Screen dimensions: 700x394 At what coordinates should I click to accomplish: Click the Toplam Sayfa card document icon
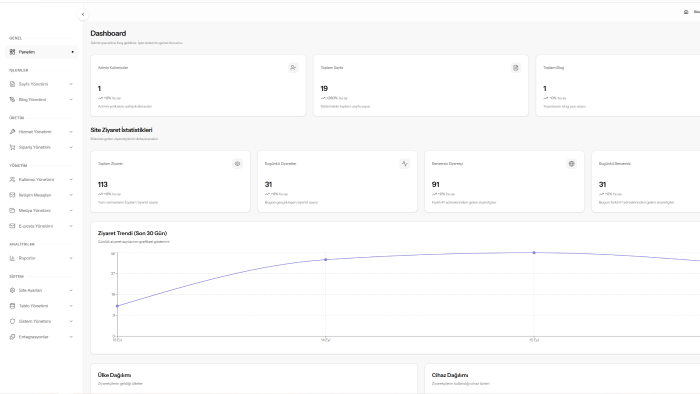(x=516, y=68)
